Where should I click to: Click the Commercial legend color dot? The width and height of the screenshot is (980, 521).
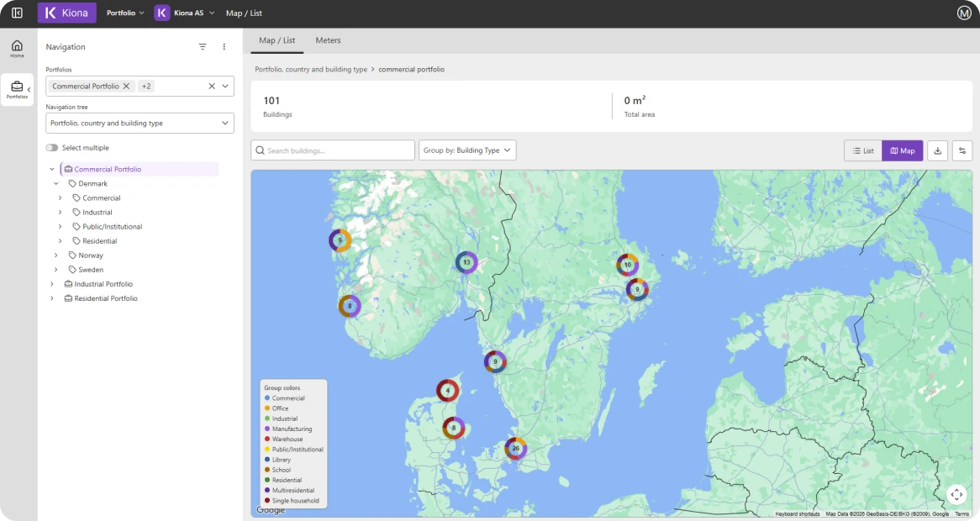point(267,398)
